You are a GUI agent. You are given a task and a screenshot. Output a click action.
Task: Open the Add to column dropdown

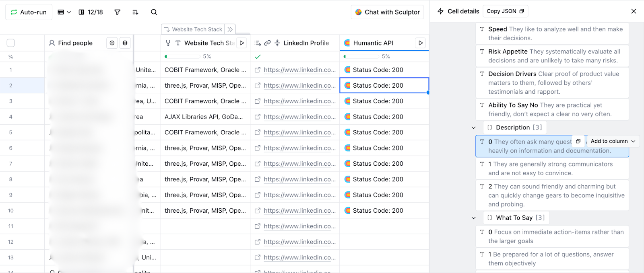pos(613,141)
